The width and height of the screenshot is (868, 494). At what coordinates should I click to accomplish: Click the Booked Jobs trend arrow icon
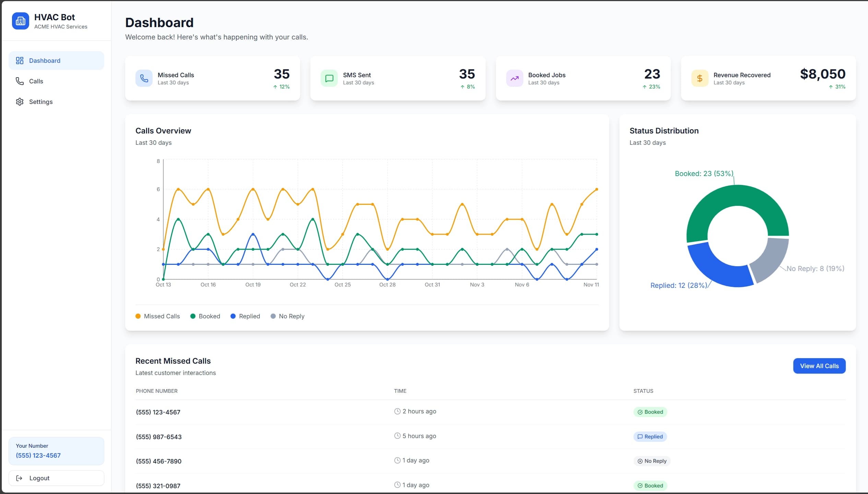click(x=514, y=78)
